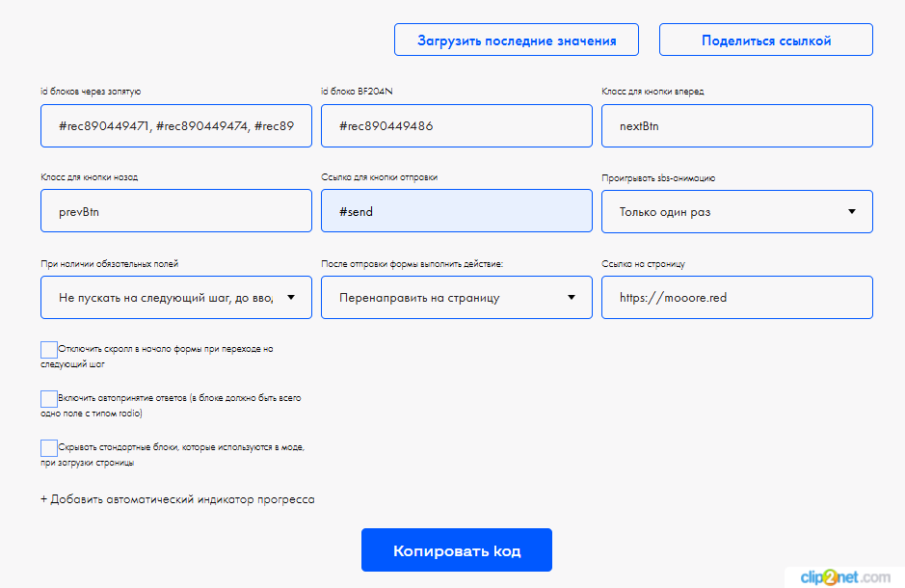The image size is (905, 588).
Task: Click "+ Добавить автоматический индикатор прогресса" link
Action: (x=177, y=499)
